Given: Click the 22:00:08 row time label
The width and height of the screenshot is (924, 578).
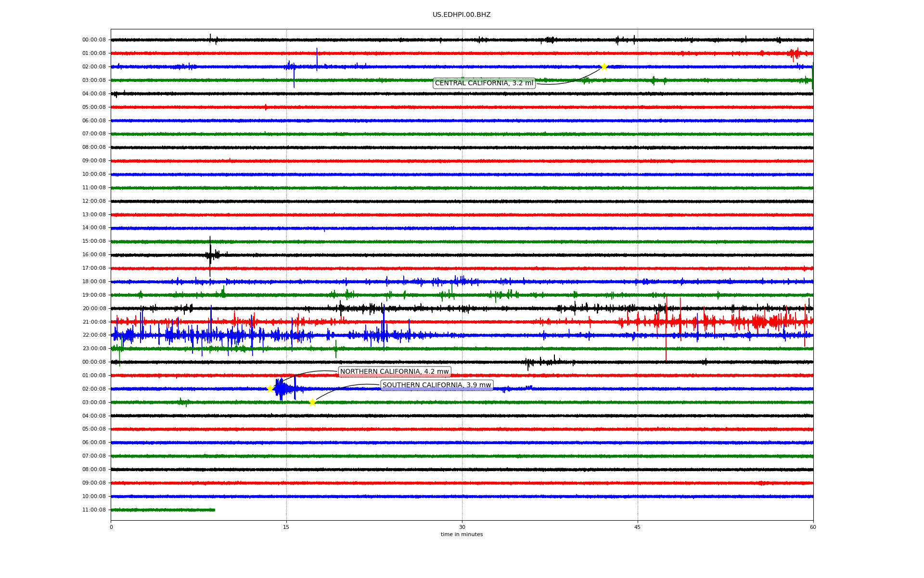Looking at the screenshot, I should click(x=94, y=335).
